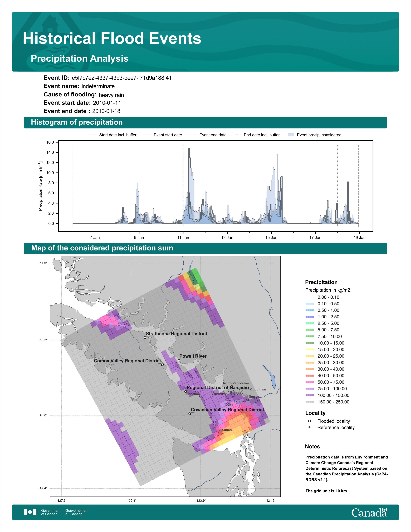The height and width of the screenshot is (532, 411).
Task: Click the Precipitation Analysis subtitle
Action: click(80, 59)
